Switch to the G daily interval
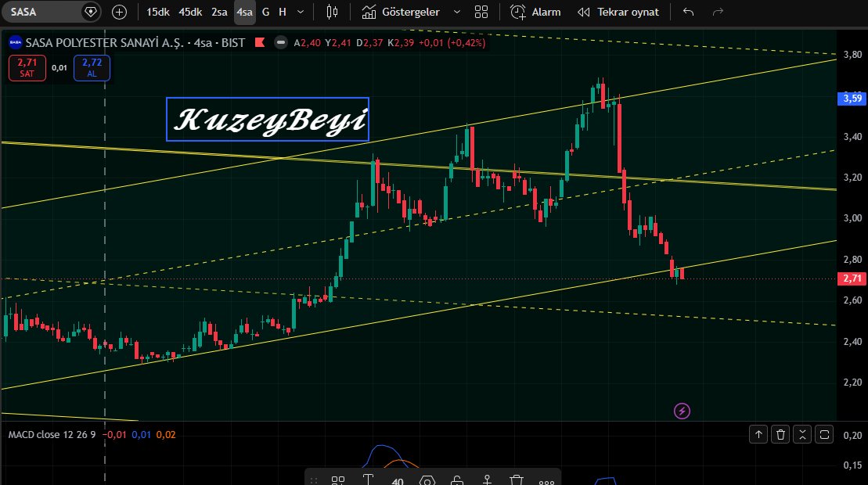Viewport: 868px width, 485px height. pos(265,12)
